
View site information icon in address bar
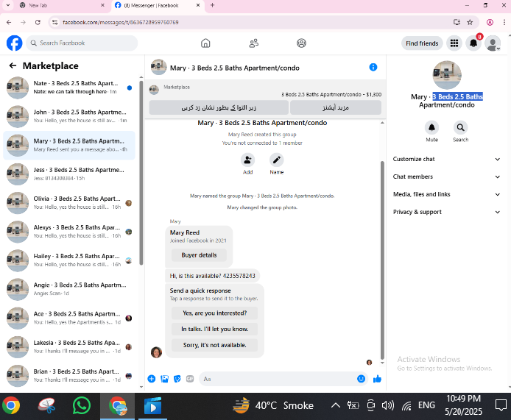click(55, 22)
